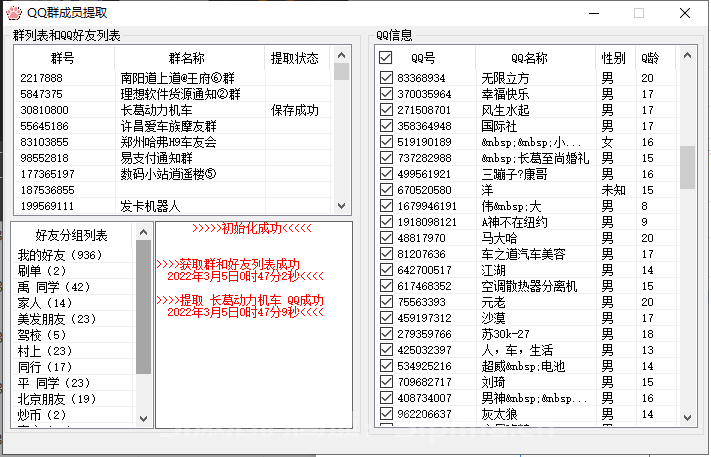Uncheck the checkbox next to 499561921
The image size is (711, 457).
click(386, 174)
